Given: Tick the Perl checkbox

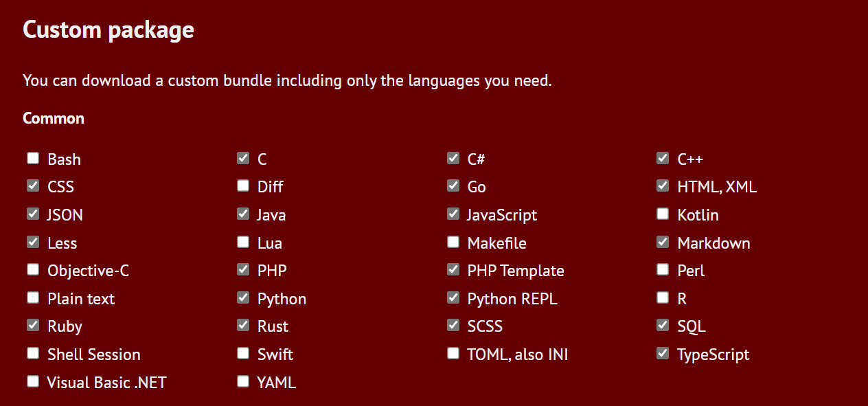Looking at the screenshot, I should [663, 270].
